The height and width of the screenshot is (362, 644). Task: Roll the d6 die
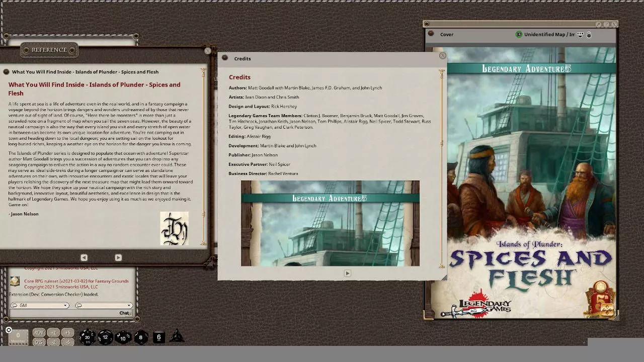tap(158, 337)
